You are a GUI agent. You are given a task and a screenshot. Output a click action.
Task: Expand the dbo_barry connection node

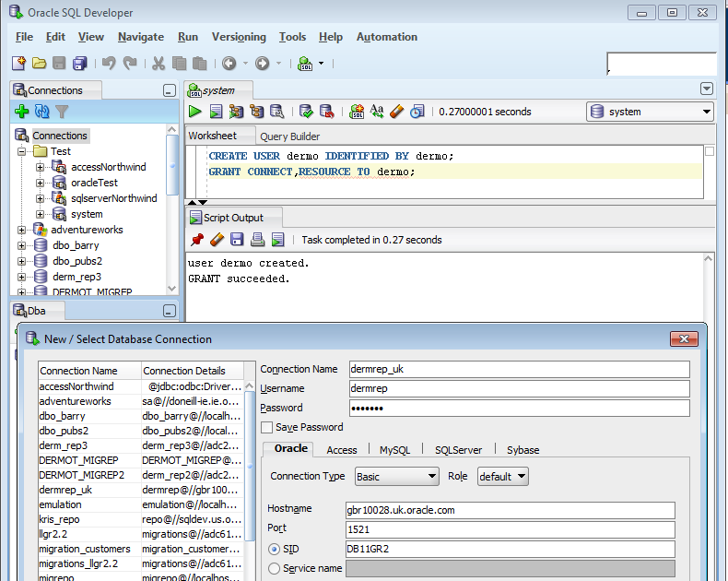click(21, 246)
